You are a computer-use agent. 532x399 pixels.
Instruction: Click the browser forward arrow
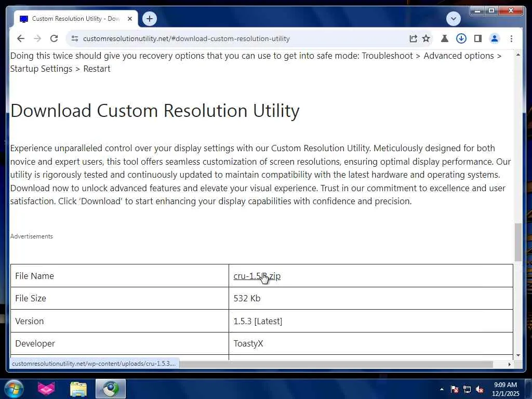click(37, 38)
